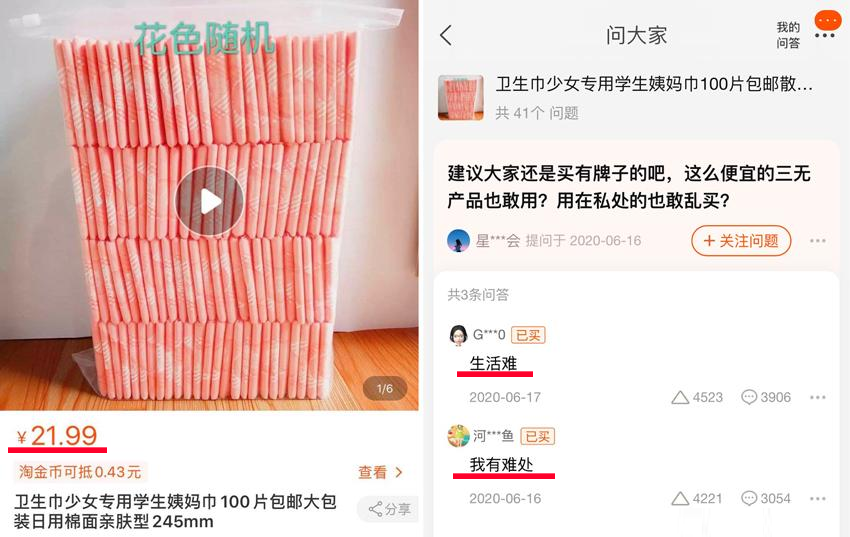Upvote the 生活难 answer
Viewport: 850px width, 537px height.
click(697, 397)
